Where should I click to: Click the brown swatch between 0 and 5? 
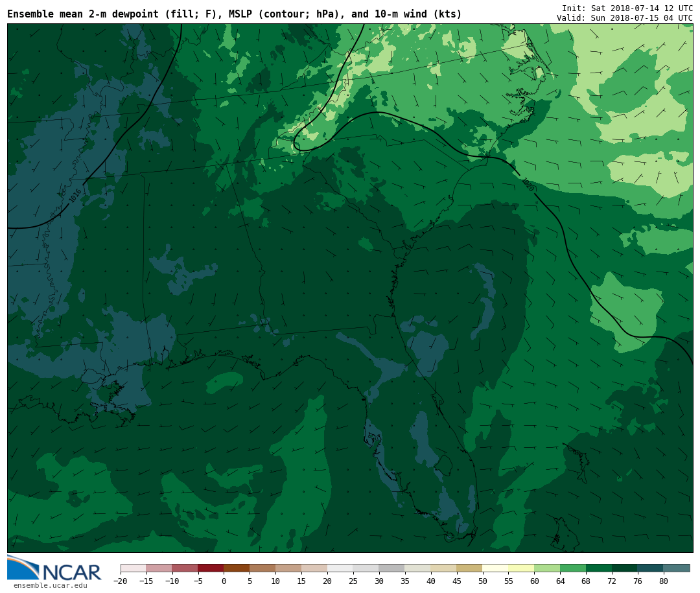(237, 568)
